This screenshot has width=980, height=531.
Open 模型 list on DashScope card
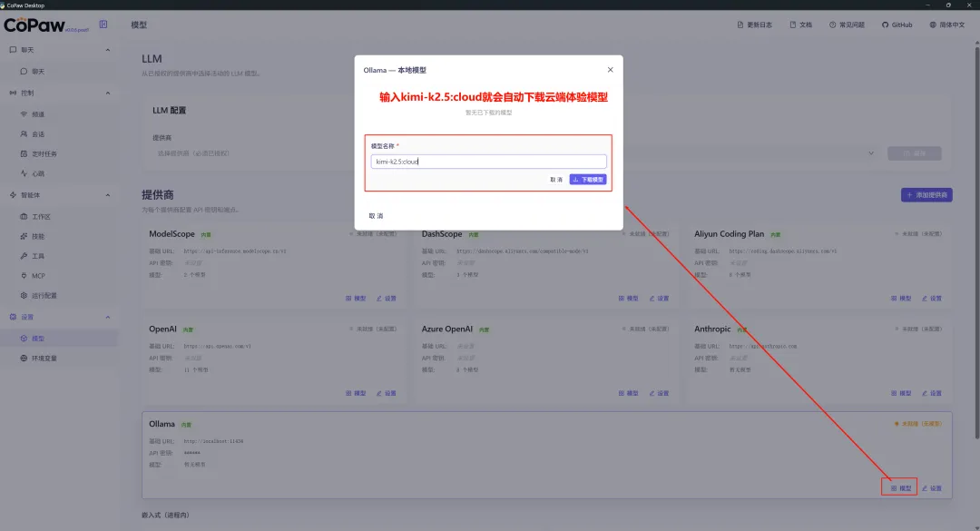click(628, 299)
